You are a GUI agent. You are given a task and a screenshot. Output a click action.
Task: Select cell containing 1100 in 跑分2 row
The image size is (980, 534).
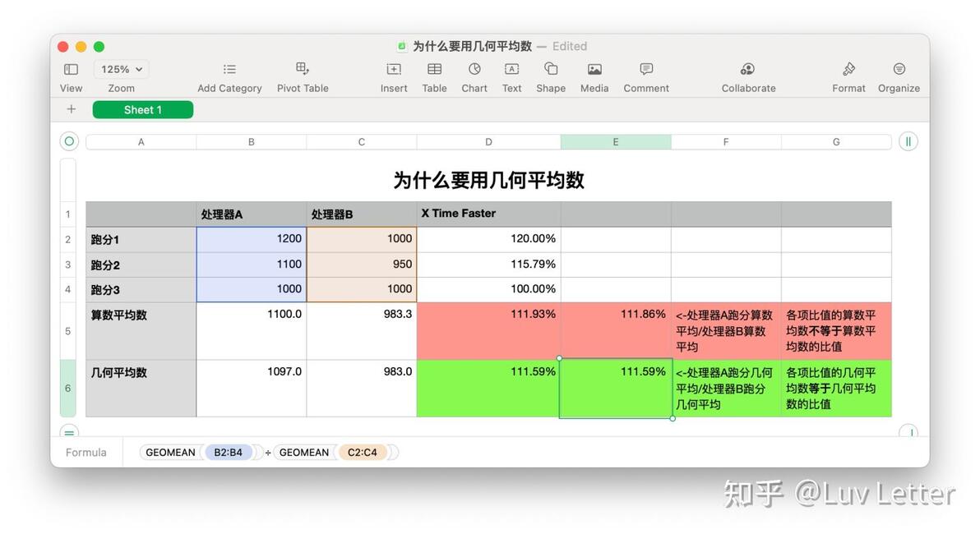tap(252, 265)
